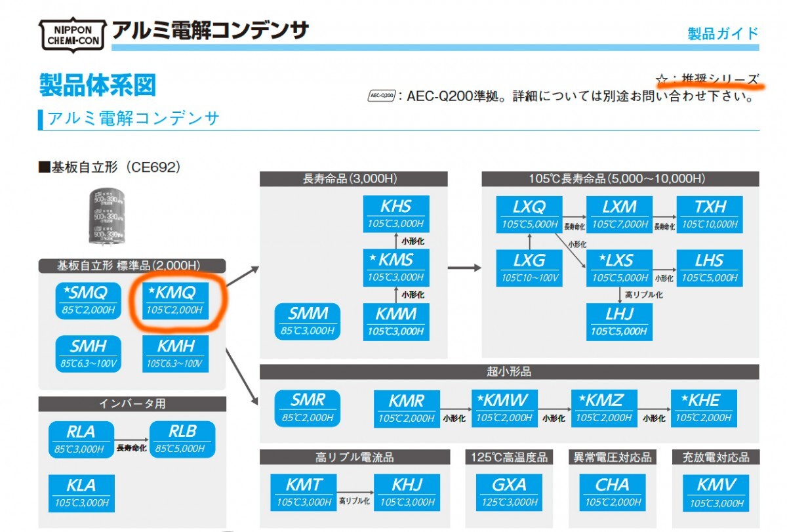Select the KMZ series box
Viewport: 787px width, 532px height.
(605, 408)
